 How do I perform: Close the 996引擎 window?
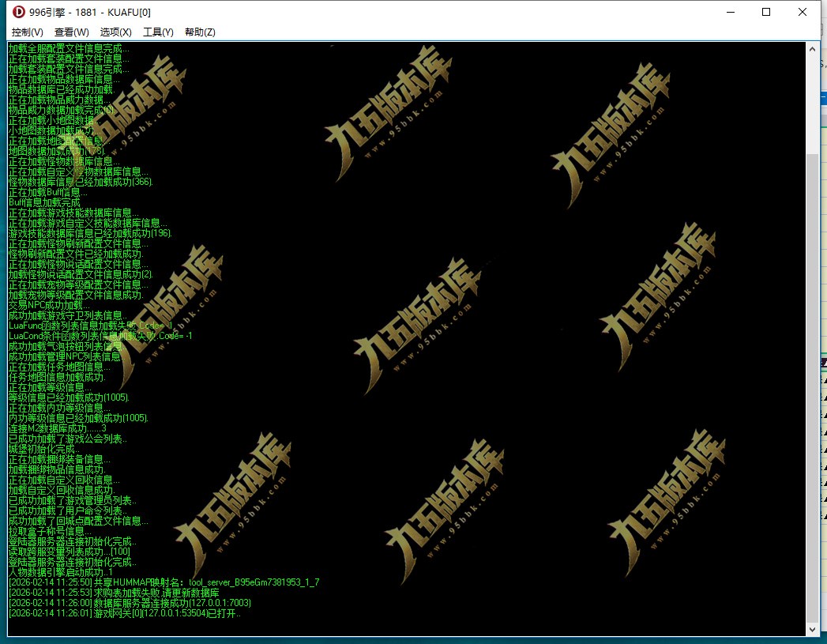pos(803,12)
